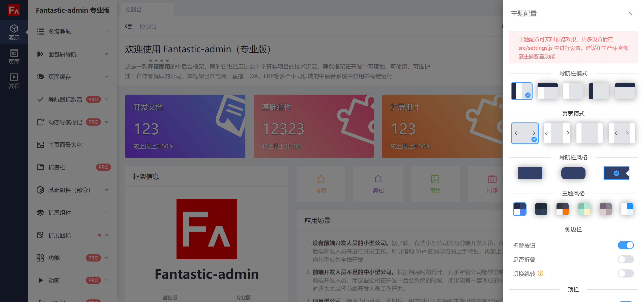Select the third navigation mode thumbnail with white sidebar
Viewport: 644px width, 302px height.
click(573, 91)
